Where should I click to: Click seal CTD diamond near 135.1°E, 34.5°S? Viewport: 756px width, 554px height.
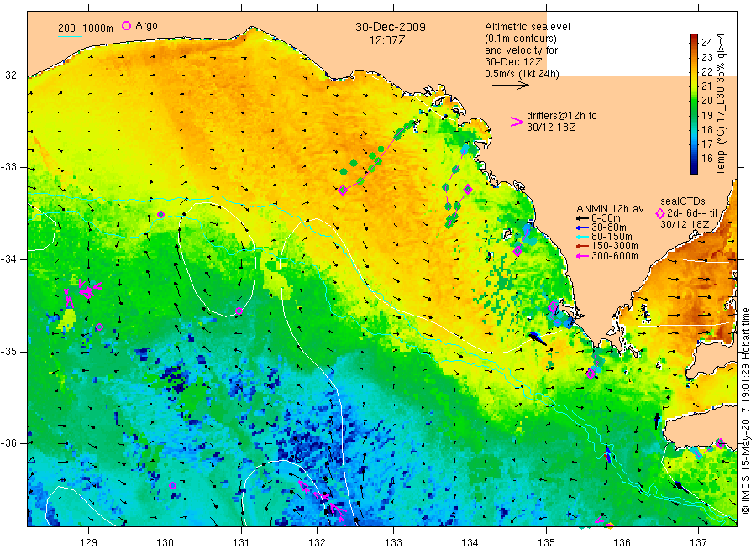[553, 307]
